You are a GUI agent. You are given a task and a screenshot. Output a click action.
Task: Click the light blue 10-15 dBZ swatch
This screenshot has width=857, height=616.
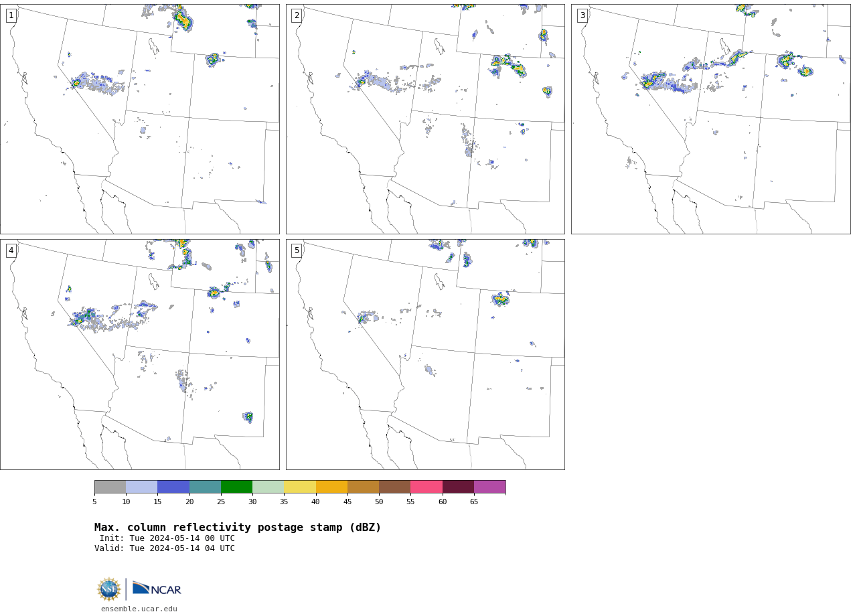pyautogui.click(x=142, y=487)
